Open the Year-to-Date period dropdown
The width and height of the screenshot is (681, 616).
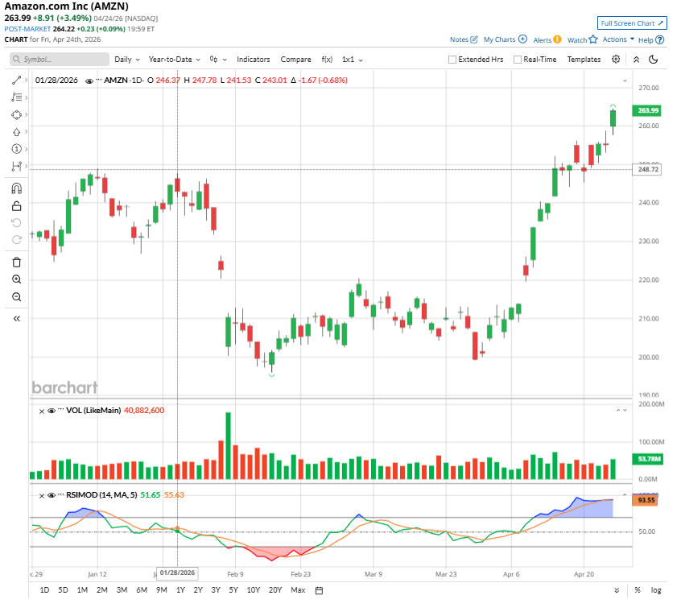(174, 60)
